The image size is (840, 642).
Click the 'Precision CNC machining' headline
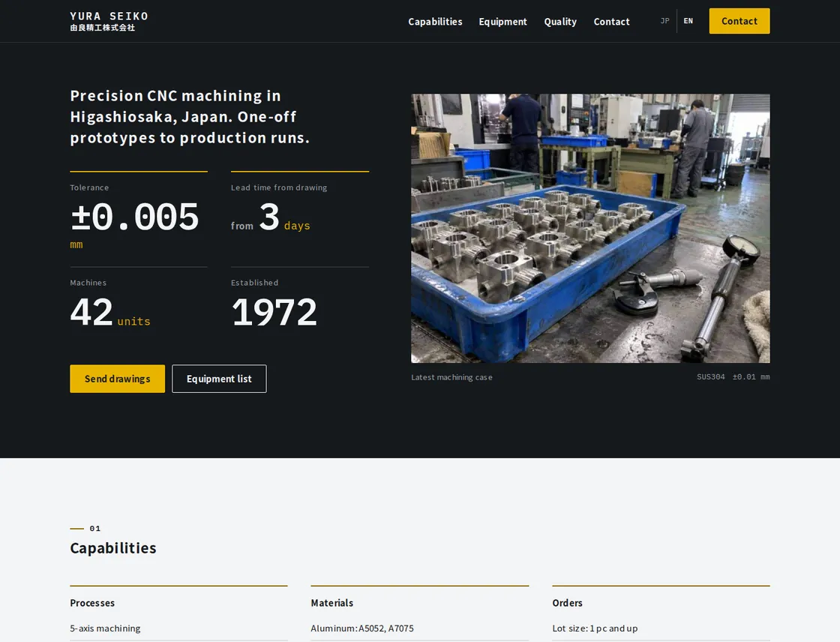[190, 117]
